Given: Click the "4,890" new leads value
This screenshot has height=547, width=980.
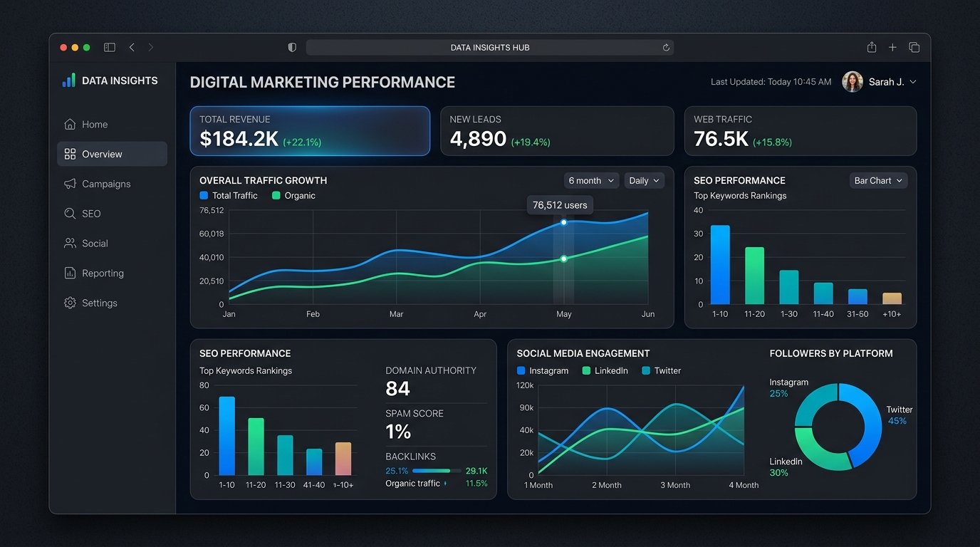Looking at the screenshot, I should tap(478, 139).
